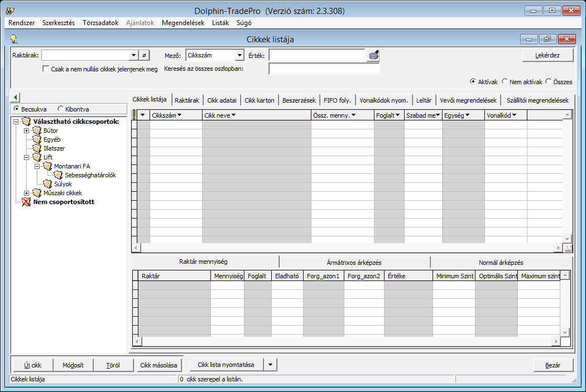Click the Cikk lista nyomtatása button
The image size is (586, 392).
(226, 365)
